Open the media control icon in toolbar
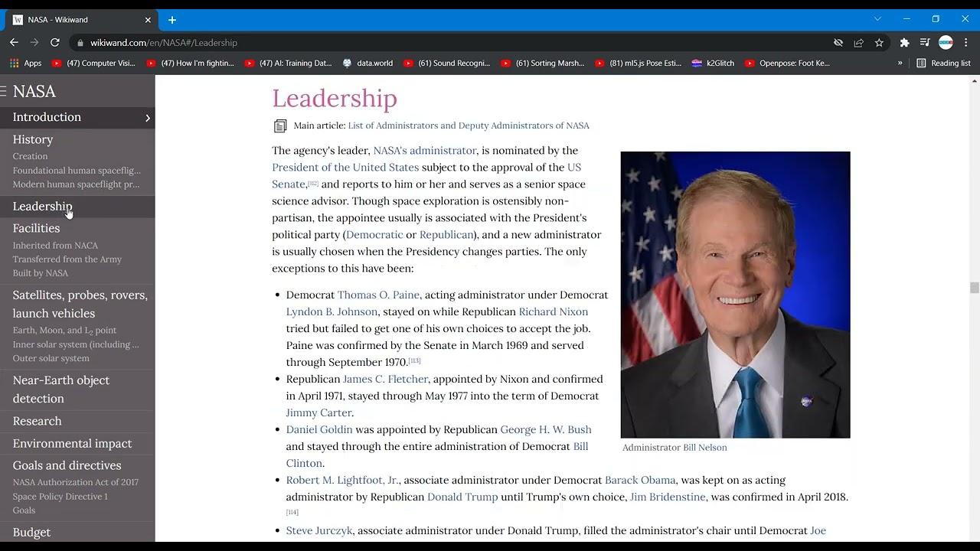The width and height of the screenshot is (980, 551). [x=925, y=43]
